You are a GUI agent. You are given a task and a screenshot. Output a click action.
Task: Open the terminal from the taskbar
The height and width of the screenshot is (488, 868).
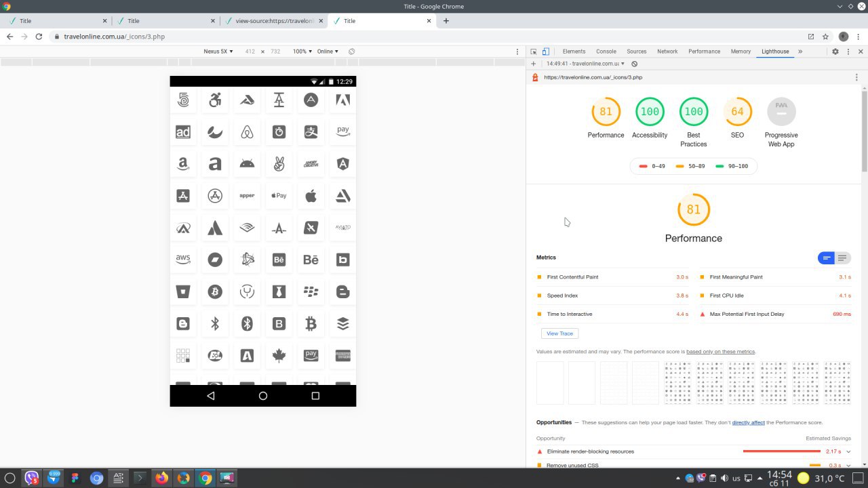tap(140, 478)
